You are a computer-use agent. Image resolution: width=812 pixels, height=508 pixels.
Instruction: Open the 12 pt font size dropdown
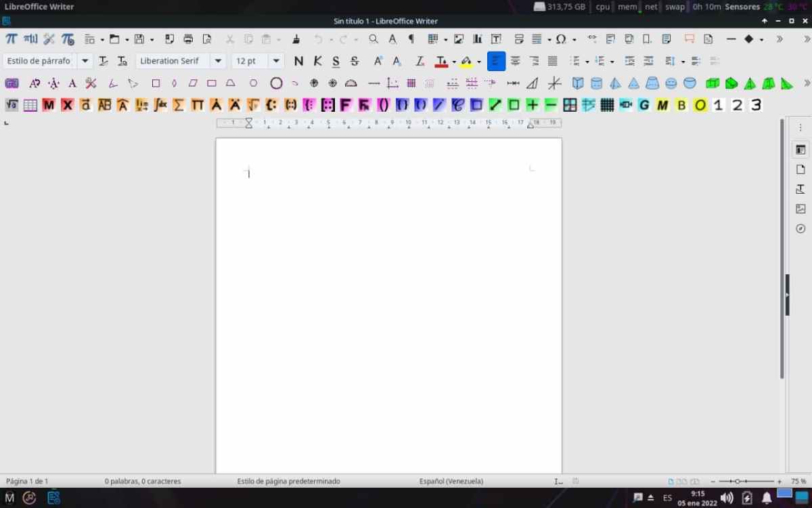(x=276, y=61)
